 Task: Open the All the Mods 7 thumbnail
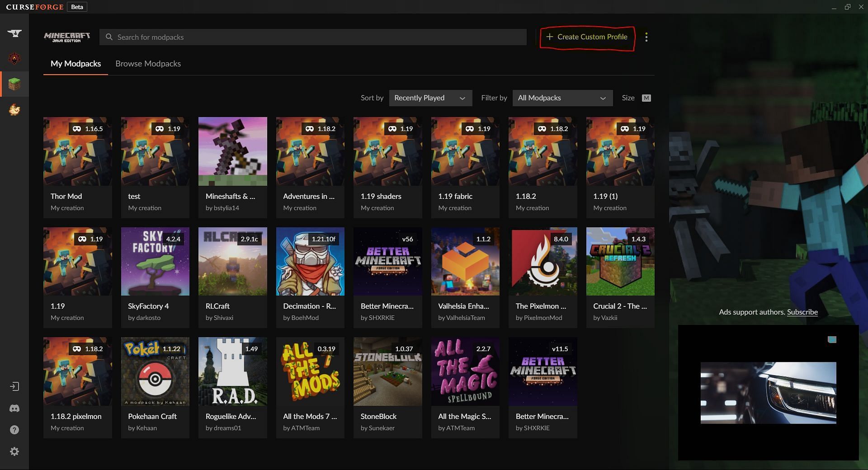pyautogui.click(x=310, y=371)
